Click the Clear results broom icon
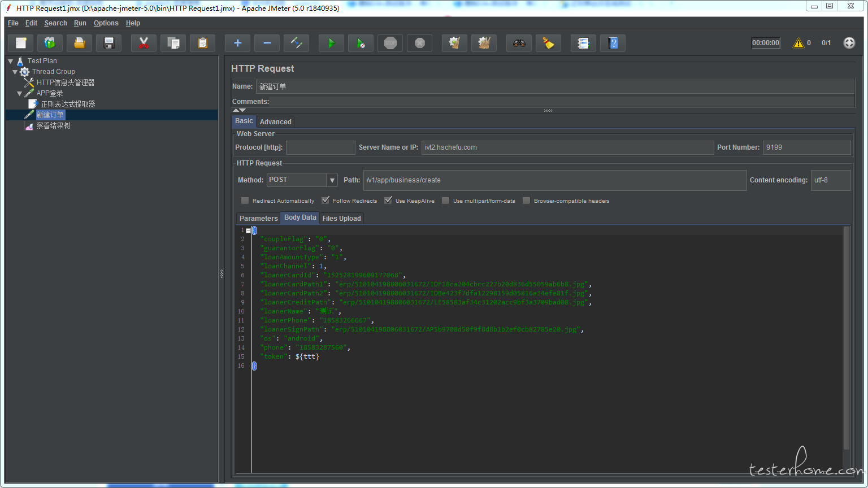The width and height of the screenshot is (868, 488). 454,43
